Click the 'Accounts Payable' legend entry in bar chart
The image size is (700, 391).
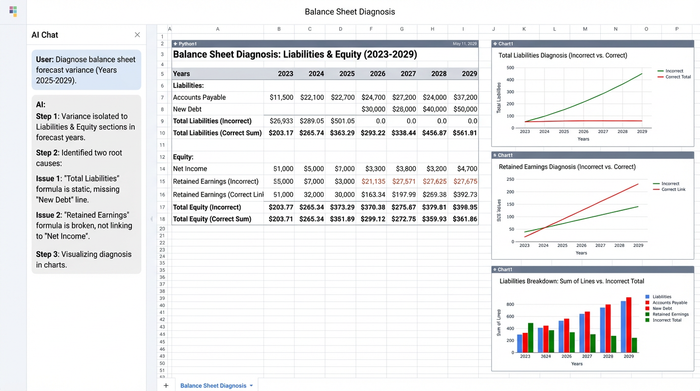[x=666, y=303]
